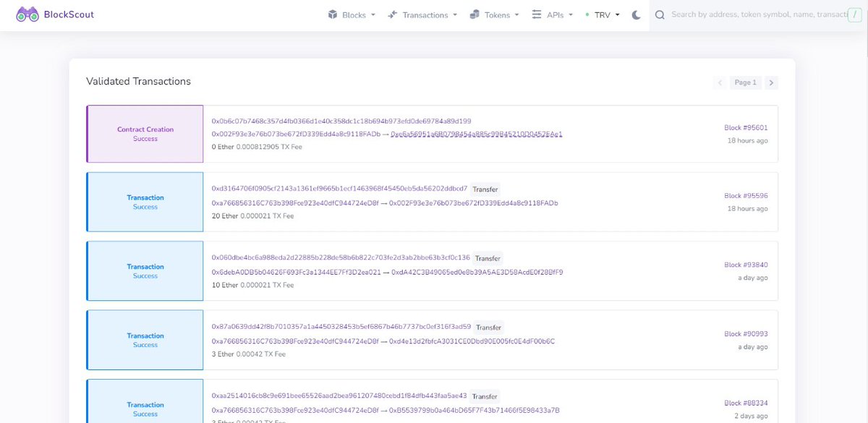Open Block #93840 link
This screenshot has height=423, width=868.
click(746, 265)
